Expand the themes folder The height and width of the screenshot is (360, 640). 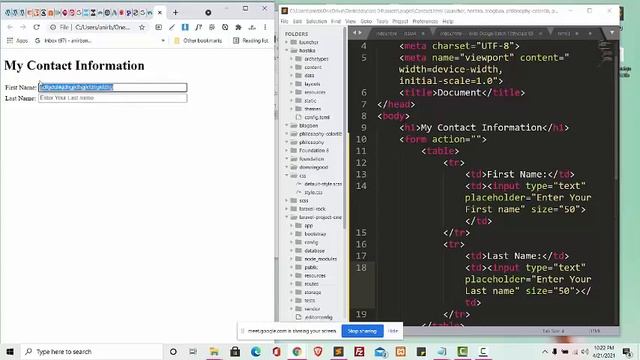pos(291,109)
